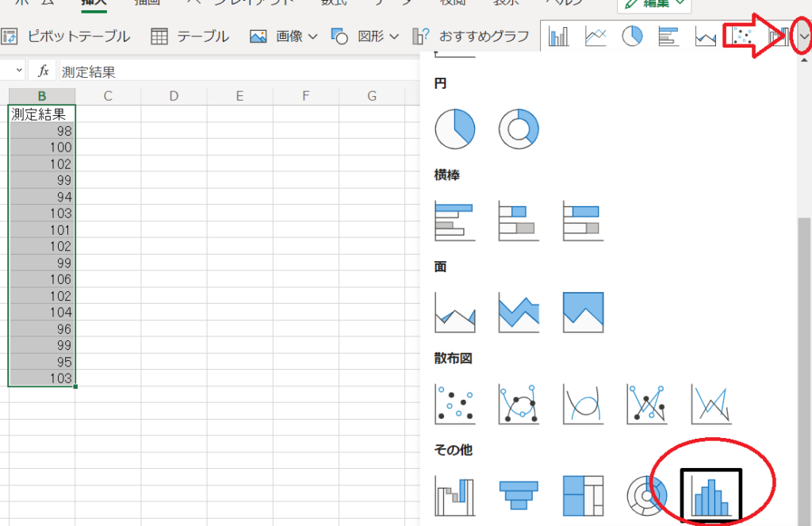Select the histogram chart in その他 section
This screenshot has width=812, height=526.
710,496
